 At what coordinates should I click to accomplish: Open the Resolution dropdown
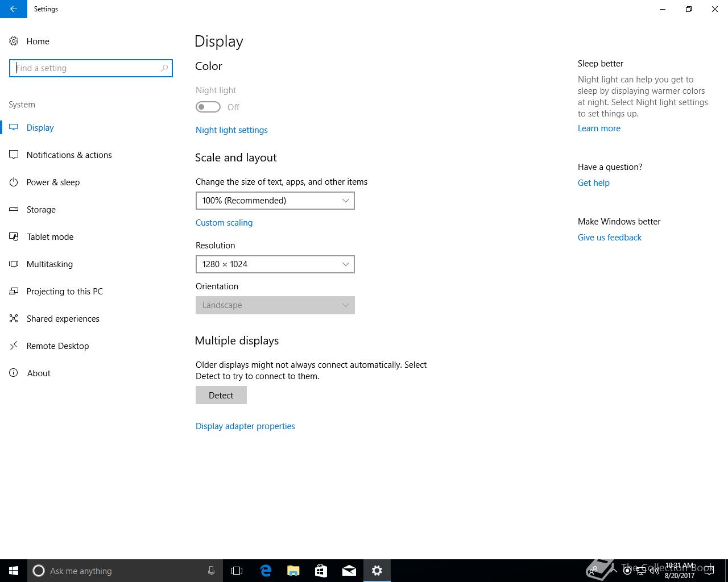coord(275,264)
